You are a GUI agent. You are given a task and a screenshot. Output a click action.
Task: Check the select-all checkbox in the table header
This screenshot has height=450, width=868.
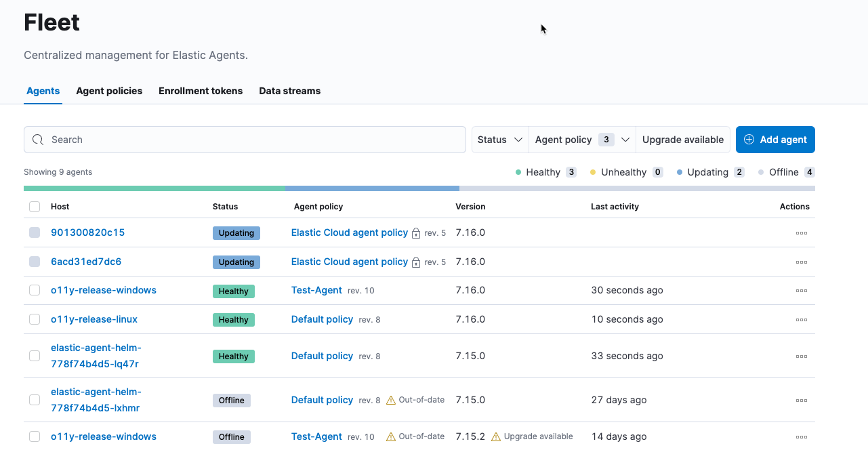click(35, 207)
